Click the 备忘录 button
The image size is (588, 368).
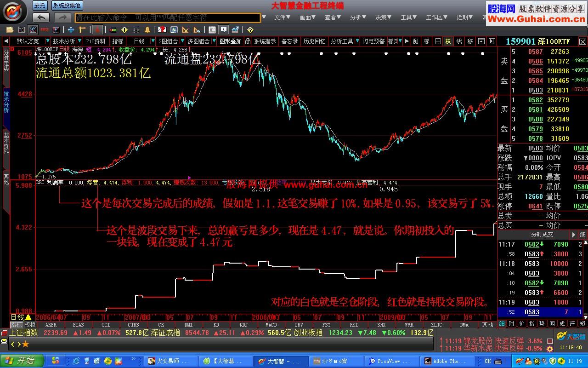(289, 41)
